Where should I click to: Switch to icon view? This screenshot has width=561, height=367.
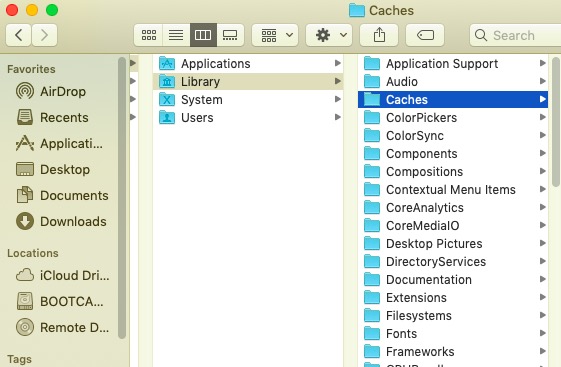(148, 35)
